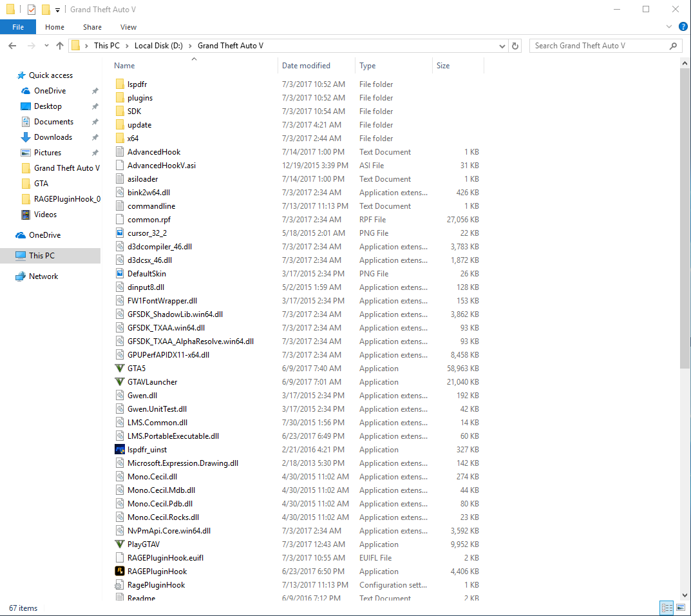
Task: Click the lspdfr folder icon
Action: tap(119, 84)
